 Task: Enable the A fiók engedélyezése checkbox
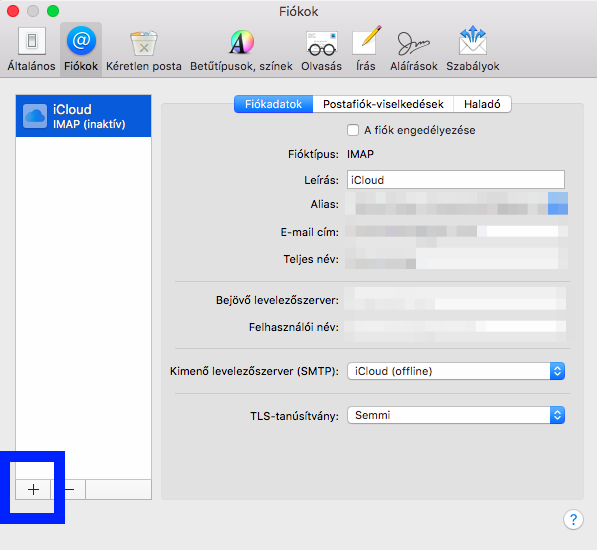pos(353,130)
